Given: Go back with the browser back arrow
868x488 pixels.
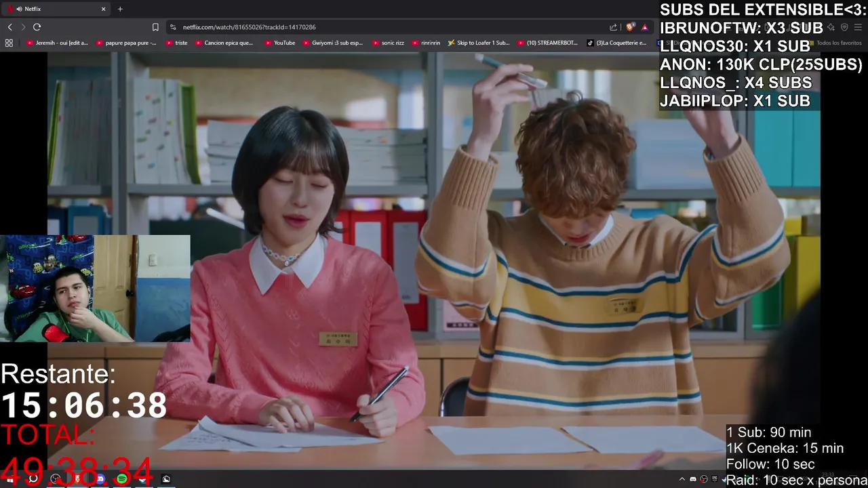Looking at the screenshot, I should [x=10, y=27].
